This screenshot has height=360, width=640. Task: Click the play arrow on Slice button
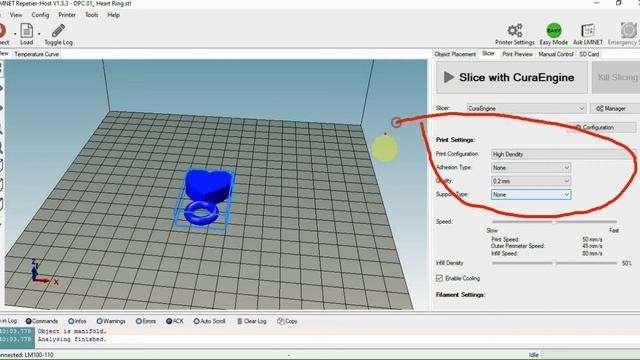(x=449, y=77)
